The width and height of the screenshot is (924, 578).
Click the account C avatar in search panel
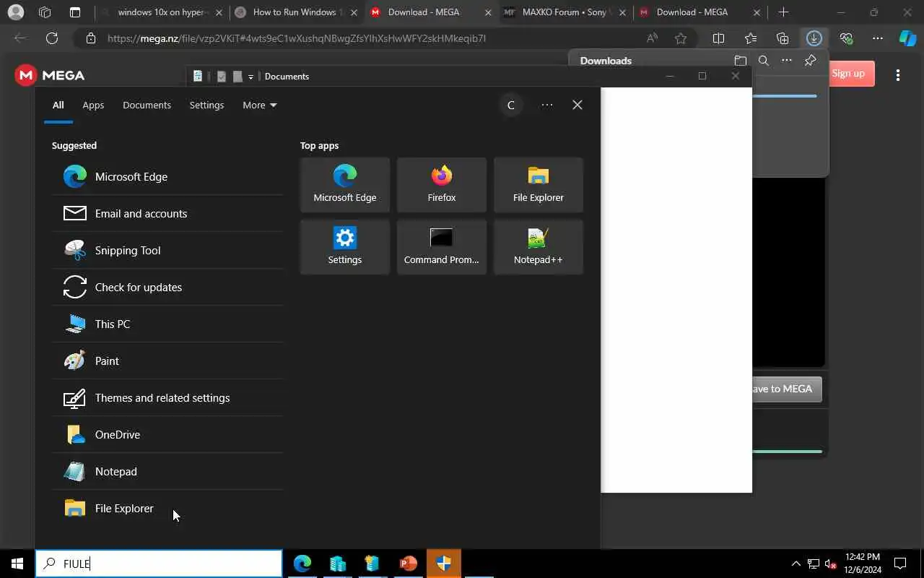(x=511, y=105)
